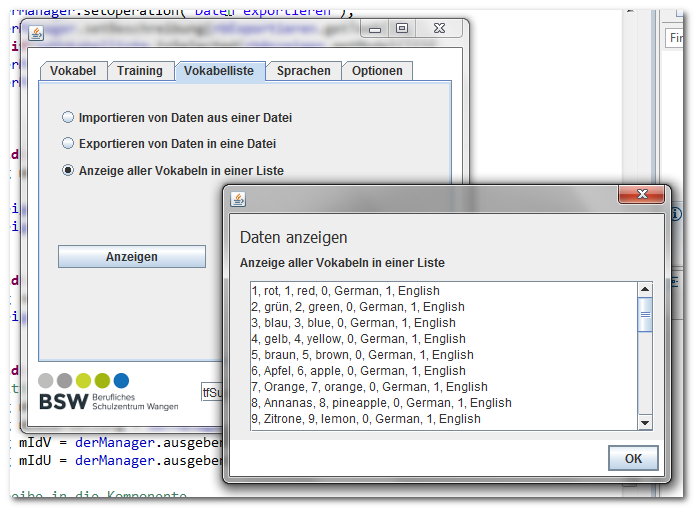Click Java icon in Daten anzeigen title bar
Viewport: 694px width, 508px height.
coord(238,199)
